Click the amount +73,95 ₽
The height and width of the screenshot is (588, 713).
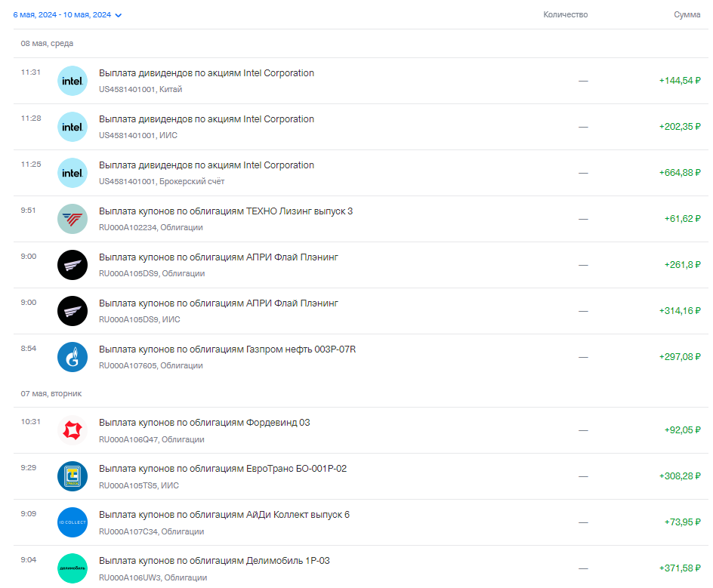click(x=683, y=522)
